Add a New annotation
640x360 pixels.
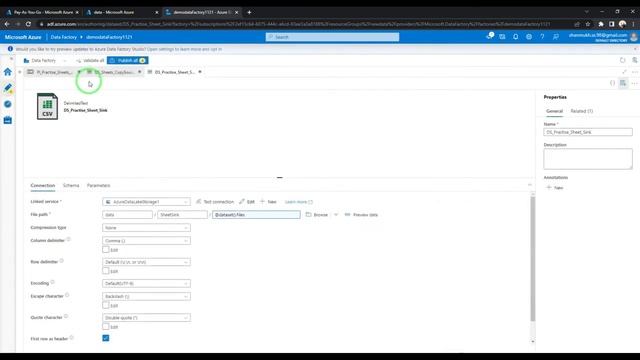[x=555, y=188]
